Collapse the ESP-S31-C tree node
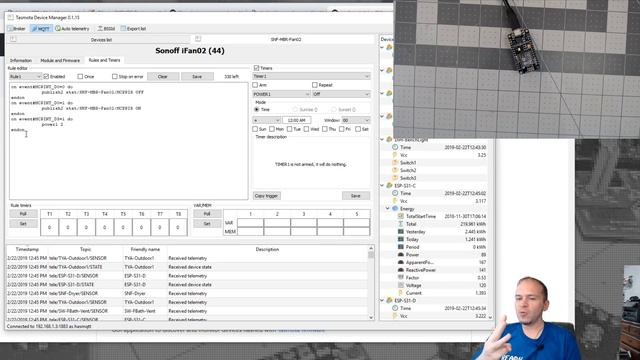The width and height of the screenshot is (640, 360). [x=382, y=186]
